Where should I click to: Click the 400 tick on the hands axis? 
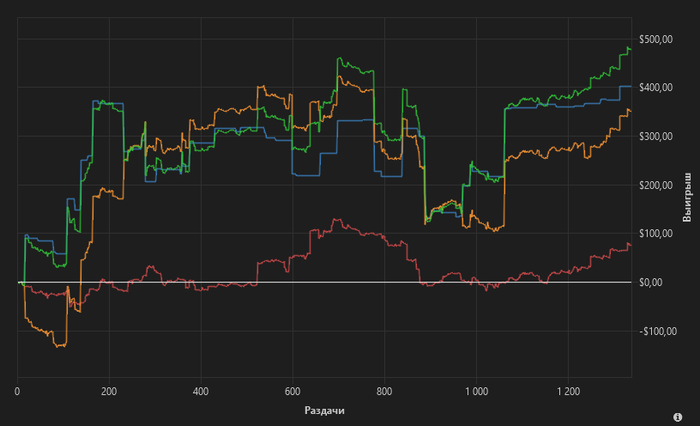point(201,392)
